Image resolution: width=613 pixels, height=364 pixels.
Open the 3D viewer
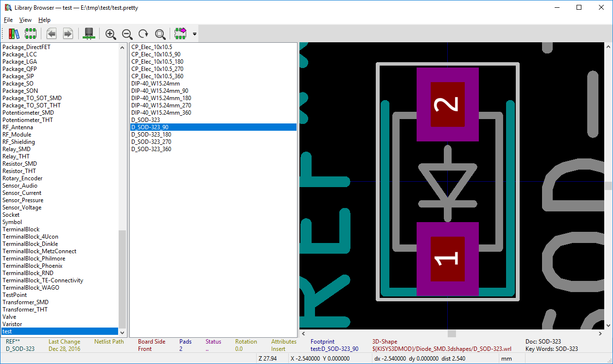click(89, 34)
